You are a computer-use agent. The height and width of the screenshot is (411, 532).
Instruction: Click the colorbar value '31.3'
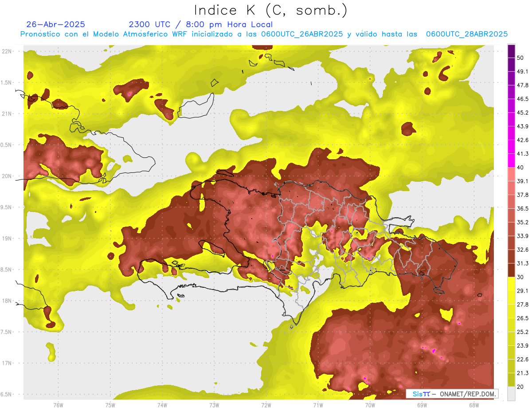[522, 263]
